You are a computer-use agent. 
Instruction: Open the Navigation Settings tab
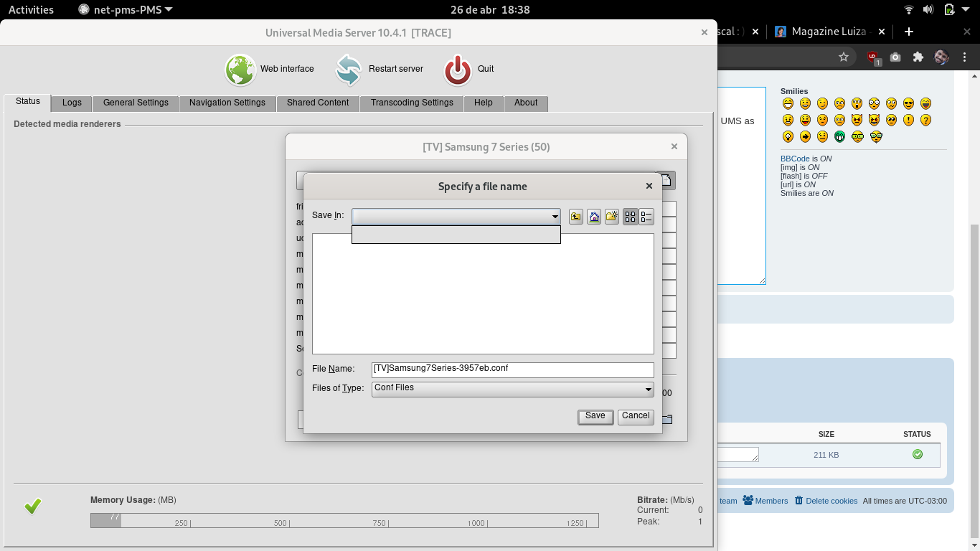227,103
